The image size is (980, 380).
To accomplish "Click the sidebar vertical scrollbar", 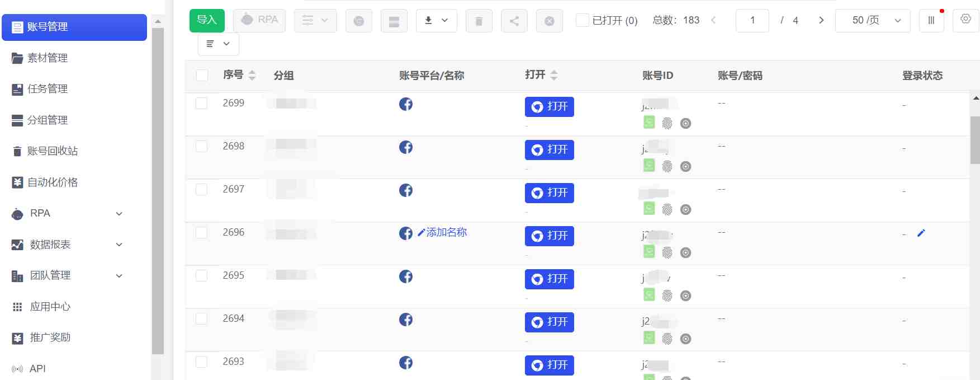I will click(x=158, y=190).
